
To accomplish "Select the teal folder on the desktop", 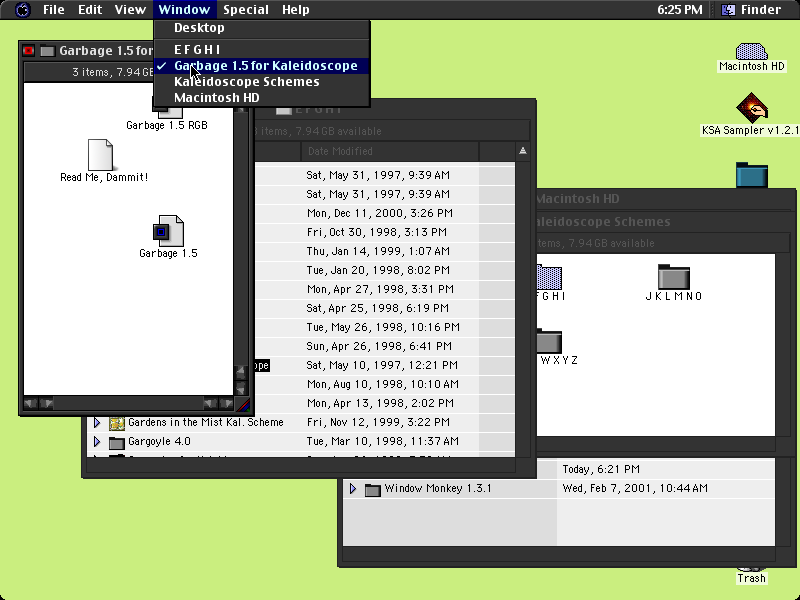I will 752,174.
